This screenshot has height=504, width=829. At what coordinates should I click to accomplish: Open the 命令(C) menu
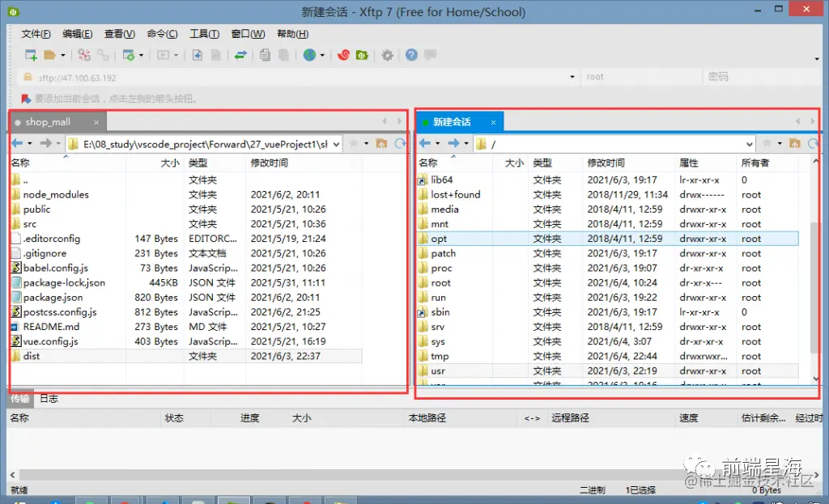point(162,34)
